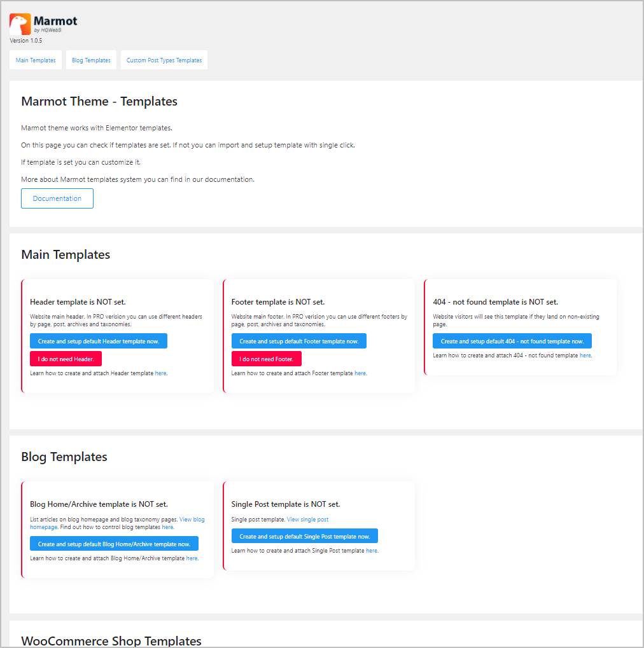Follow the 'here' link for 404 template
Image resolution: width=644 pixels, height=648 pixels.
click(x=585, y=355)
